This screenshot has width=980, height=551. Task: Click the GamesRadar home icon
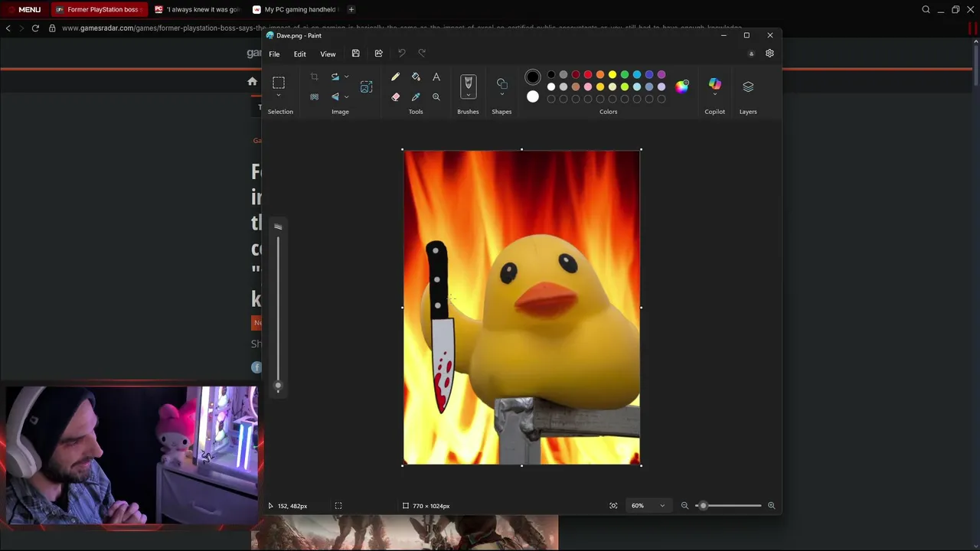[x=252, y=81]
